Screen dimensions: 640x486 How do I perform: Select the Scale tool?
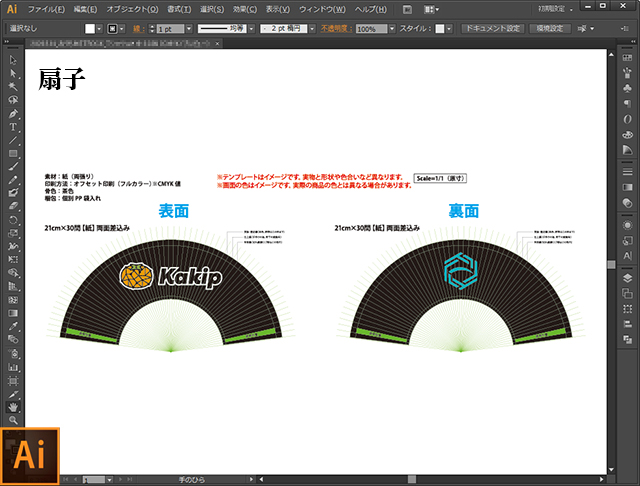pyautogui.click(x=13, y=233)
